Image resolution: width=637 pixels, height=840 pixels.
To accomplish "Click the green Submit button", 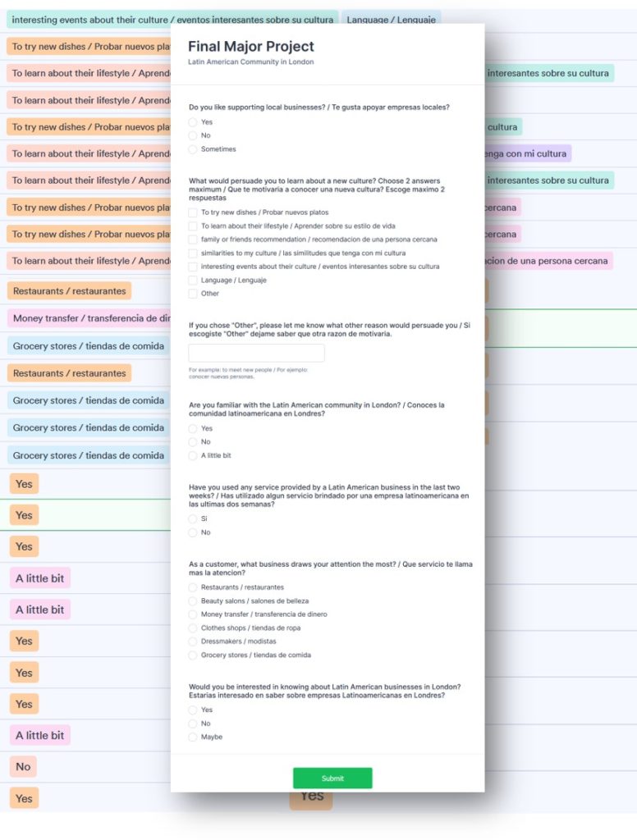I will click(x=332, y=778).
